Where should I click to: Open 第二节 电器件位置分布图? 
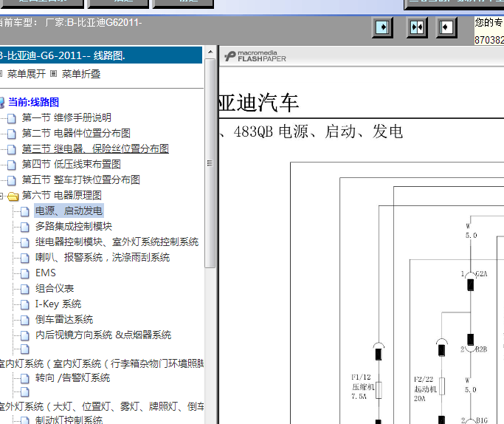point(76,133)
